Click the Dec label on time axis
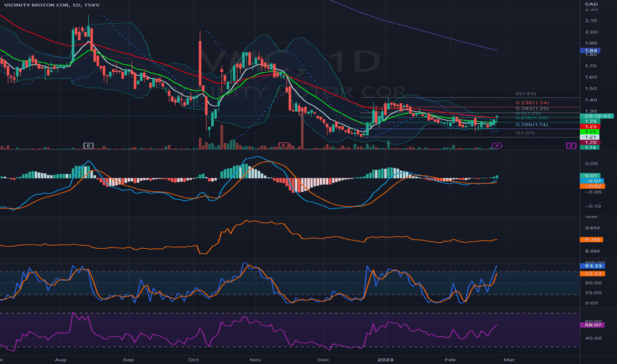The height and width of the screenshot is (364, 617). (x=323, y=359)
